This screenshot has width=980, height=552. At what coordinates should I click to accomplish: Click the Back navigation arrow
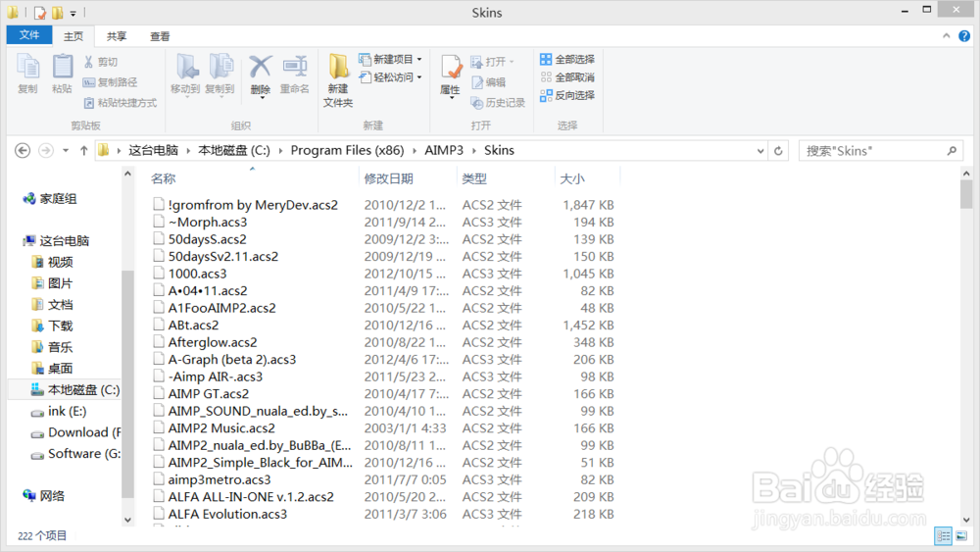pos(23,151)
